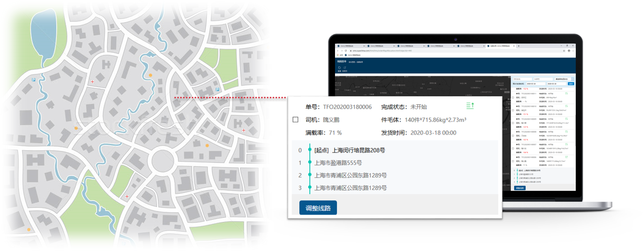
Task: Collapse order TFO202003180006 in the enlarged popup
Action: [470, 106]
